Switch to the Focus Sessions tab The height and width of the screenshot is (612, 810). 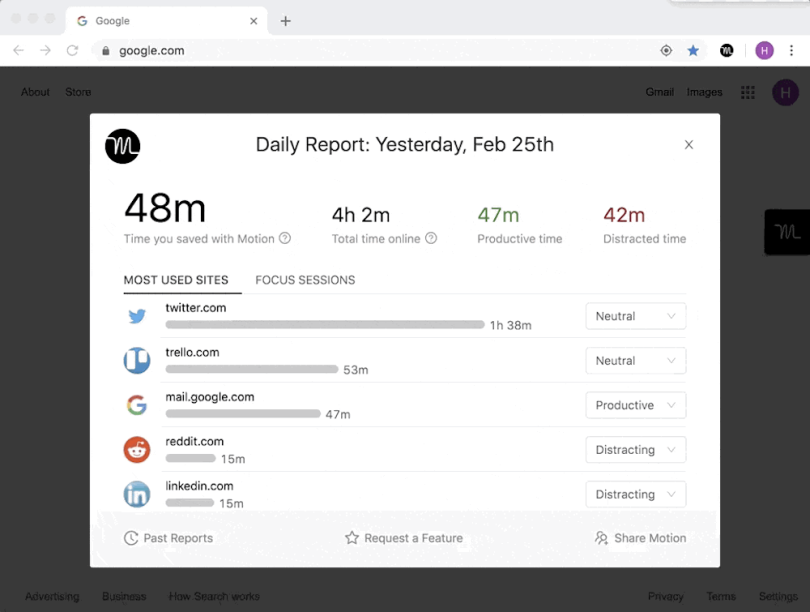pos(305,280)
